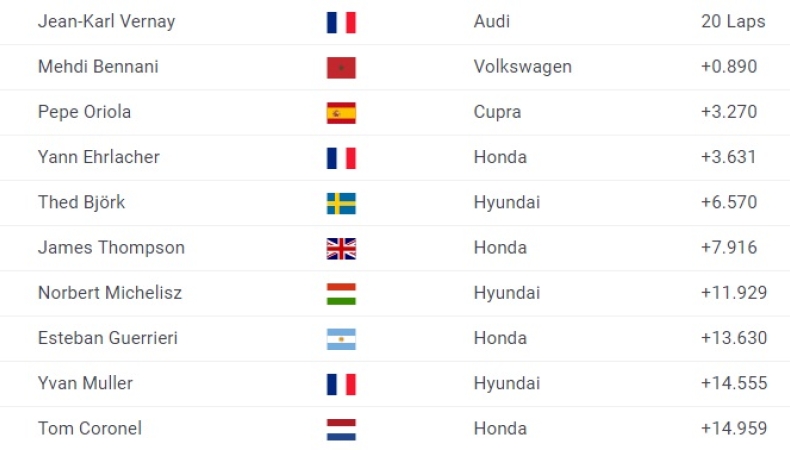This screenshot has height=450, width=790.
Task: Click the Audi team label
Action: click(x=491, y=21)
